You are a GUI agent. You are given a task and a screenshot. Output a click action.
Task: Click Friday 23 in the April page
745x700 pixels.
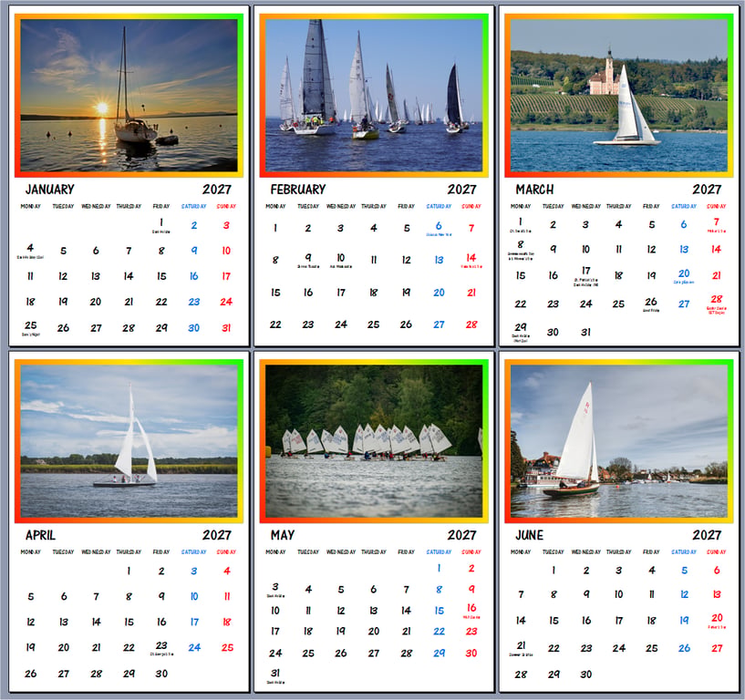(x=161, y=645)
